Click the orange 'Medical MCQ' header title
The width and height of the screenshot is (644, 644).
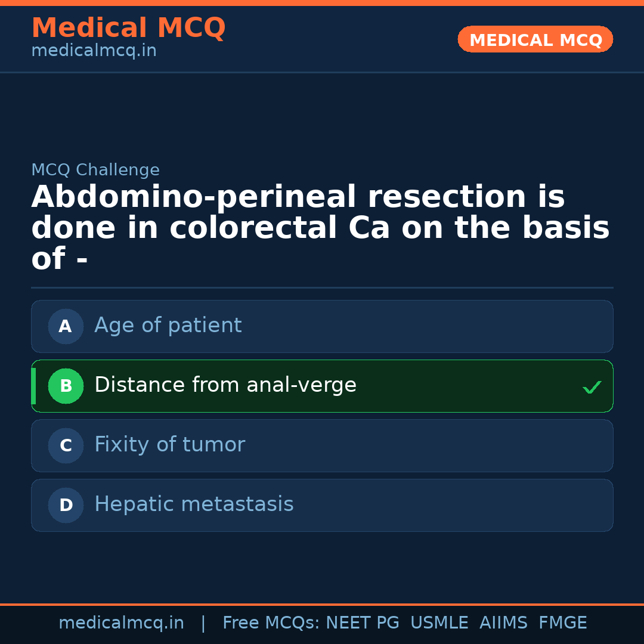[x=128, y=28]
